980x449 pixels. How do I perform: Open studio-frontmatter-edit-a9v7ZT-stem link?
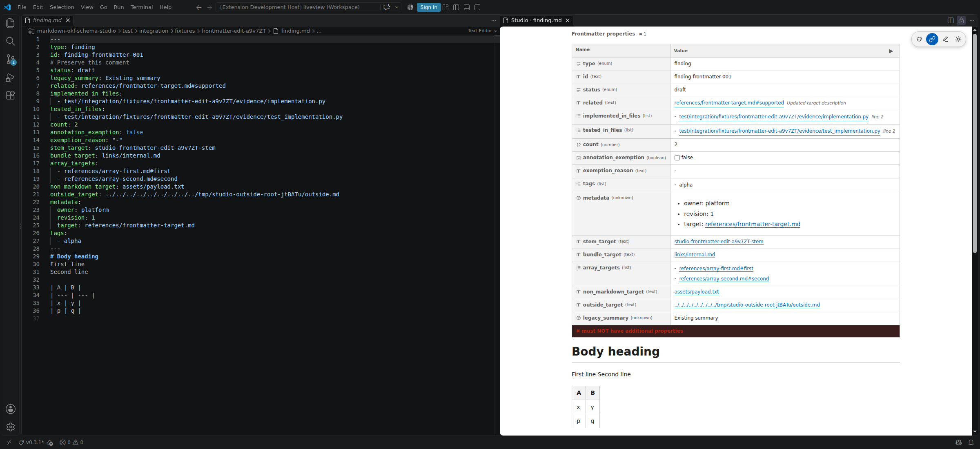pos(719,242)
